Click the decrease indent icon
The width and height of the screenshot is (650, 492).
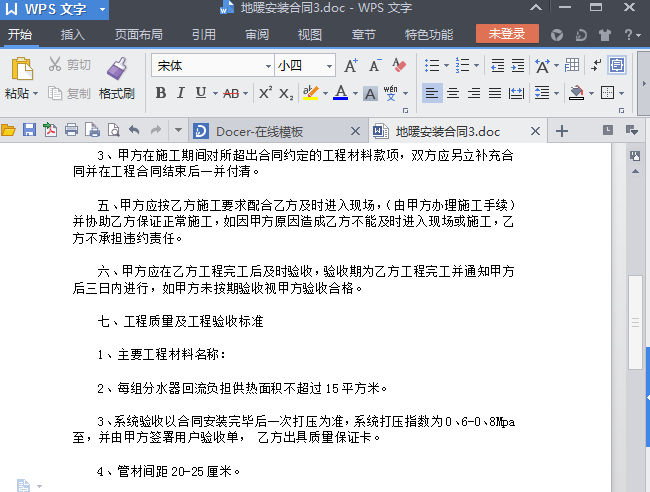pyautogui.click(x=497, y=65)
